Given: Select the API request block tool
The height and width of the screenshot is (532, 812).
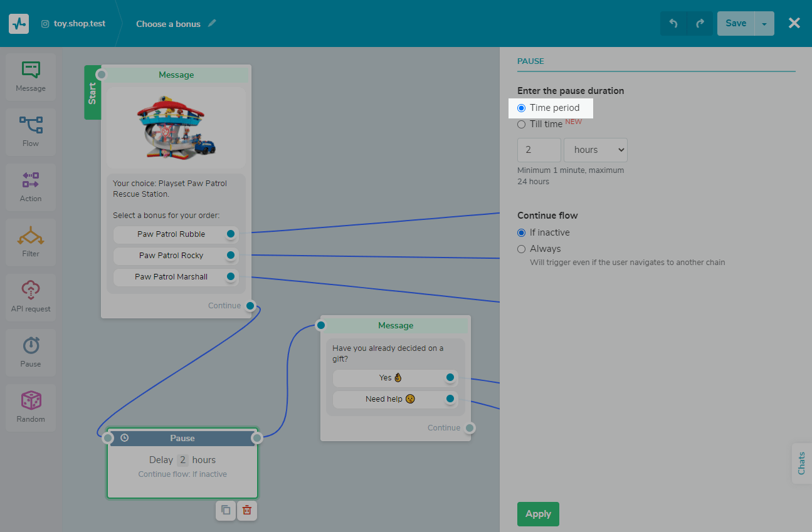Looking at the screenshot, I should (31, 298).
